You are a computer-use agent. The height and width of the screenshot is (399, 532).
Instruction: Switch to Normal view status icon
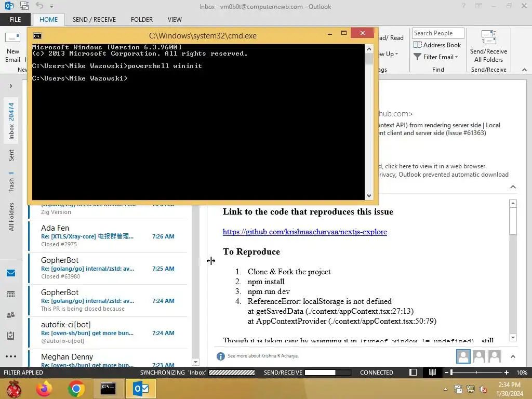click(x=413, y=372)
